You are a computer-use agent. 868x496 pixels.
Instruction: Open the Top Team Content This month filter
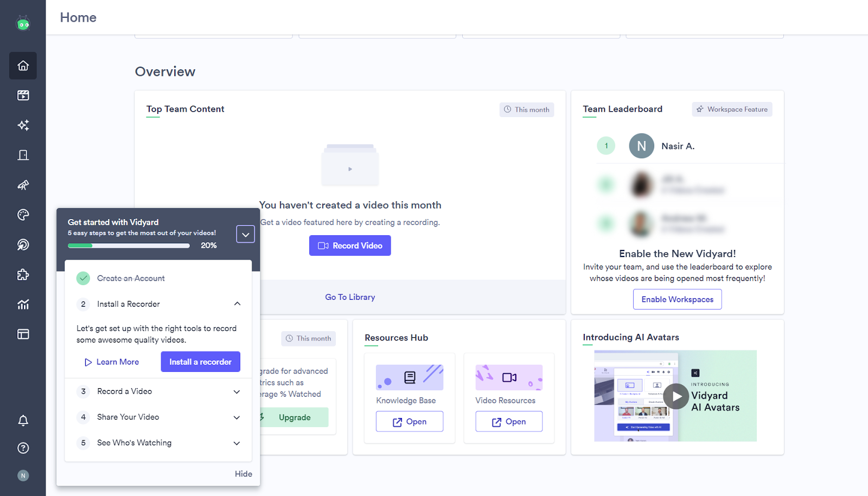pyautogui.click(x=527, y=109)
